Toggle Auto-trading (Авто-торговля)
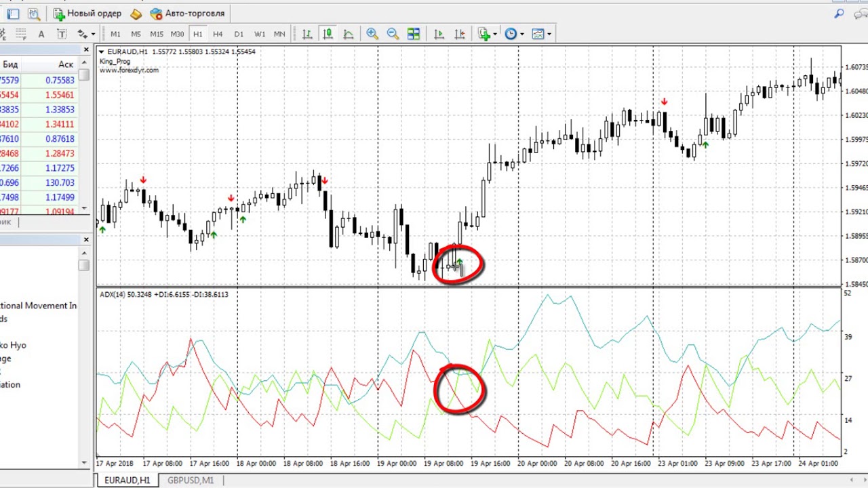This screenshot has width=868, height=488. pyautogui.click(x=187, y=14)
